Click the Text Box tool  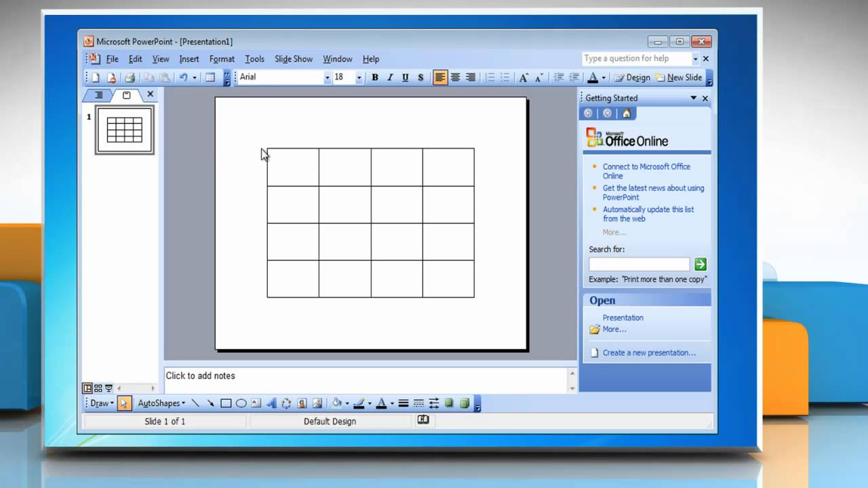click(256, 403)
